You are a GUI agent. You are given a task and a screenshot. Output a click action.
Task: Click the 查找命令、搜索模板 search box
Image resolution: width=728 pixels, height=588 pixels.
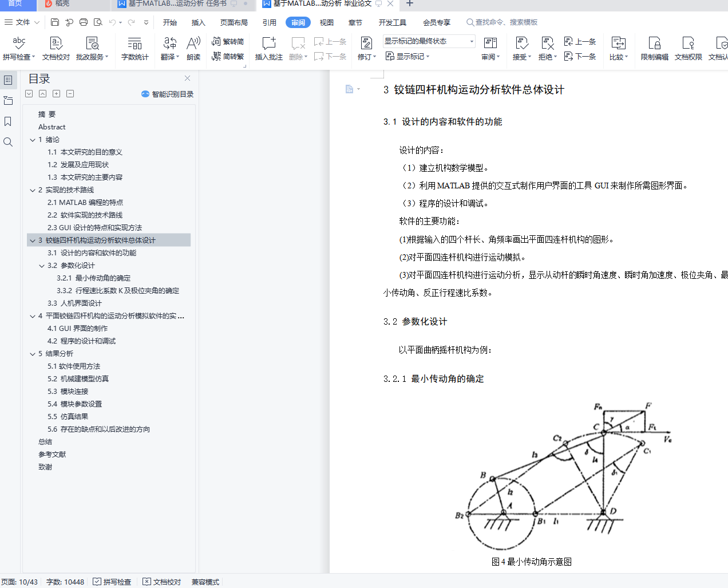tap(502, 22)
